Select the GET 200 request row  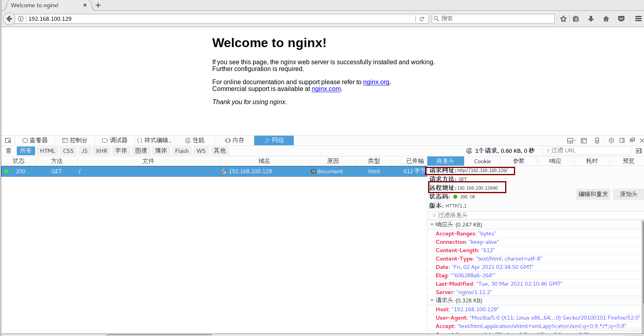pyautogui.click(x=214, y=171)
